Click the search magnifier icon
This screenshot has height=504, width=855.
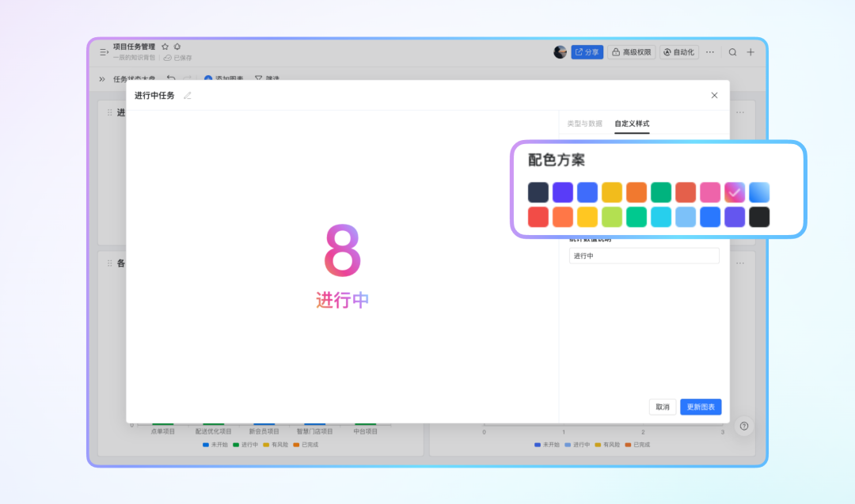(732, 52)
